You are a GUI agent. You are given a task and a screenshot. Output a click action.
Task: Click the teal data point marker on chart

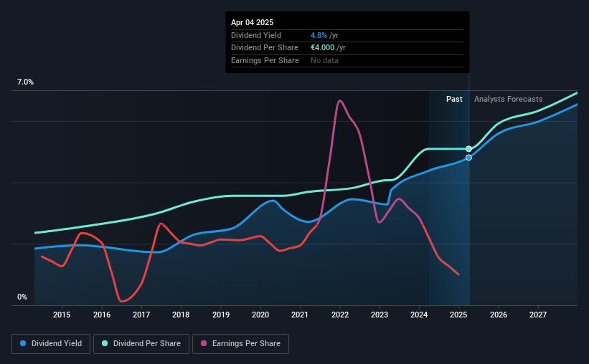pyautogui.click(x=468, y=149)
